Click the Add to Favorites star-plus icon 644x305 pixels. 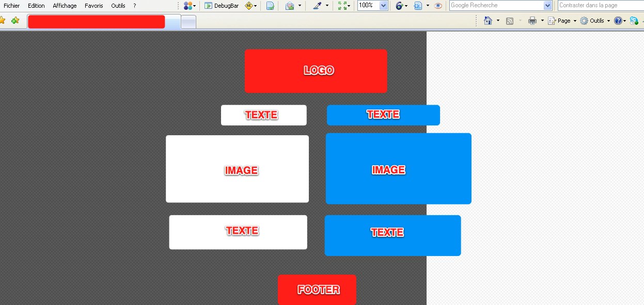tap(15, 21)
